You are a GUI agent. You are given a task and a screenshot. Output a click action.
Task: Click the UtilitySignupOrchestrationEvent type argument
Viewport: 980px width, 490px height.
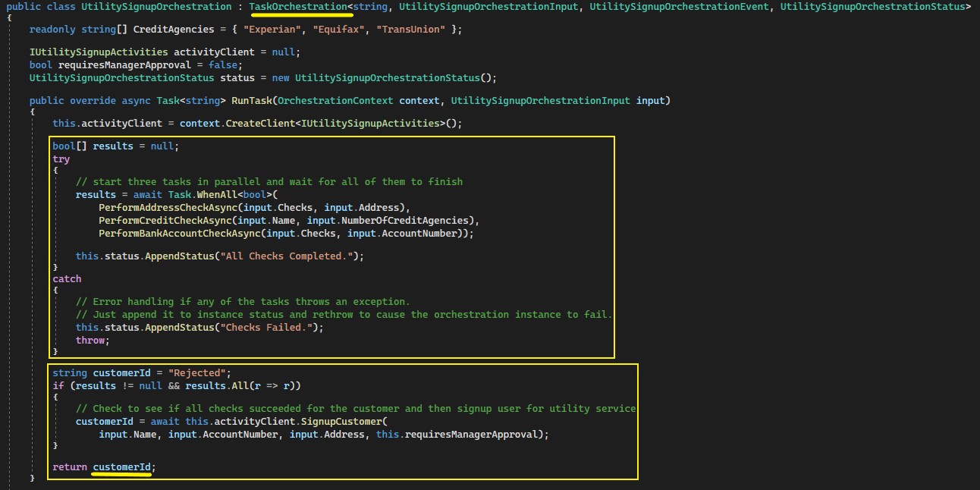pyautogui.click(x=677, y=7)
